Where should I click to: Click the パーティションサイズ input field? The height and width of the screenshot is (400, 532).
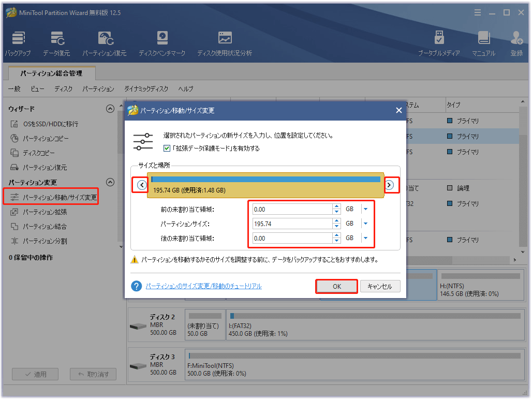point(292,224)
